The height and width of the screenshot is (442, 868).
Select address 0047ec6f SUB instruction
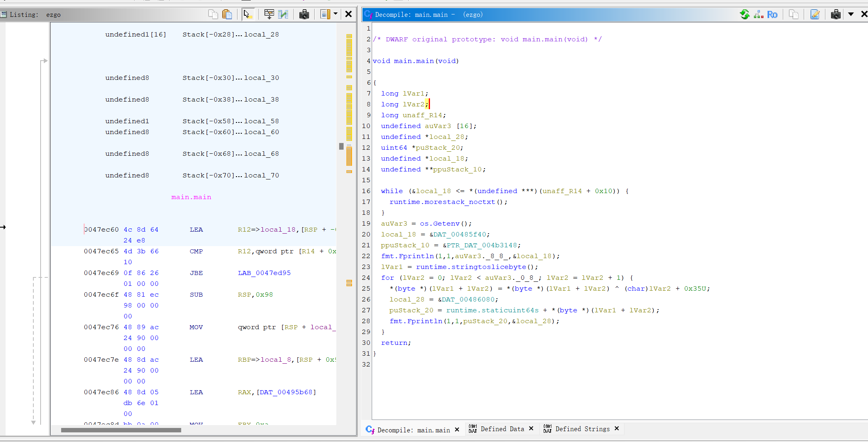101,295
